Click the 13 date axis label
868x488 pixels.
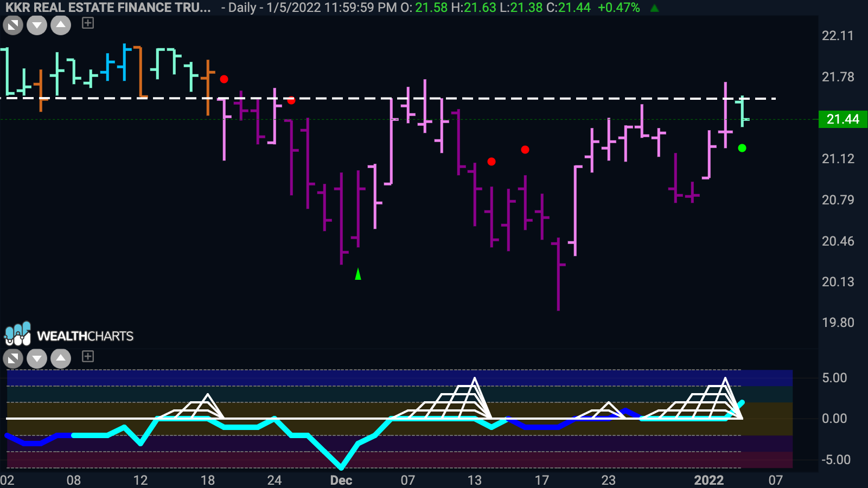[x=475, y=480]
